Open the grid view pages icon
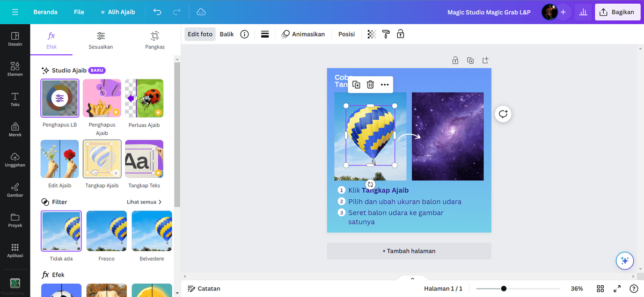Image resolution: width=644 pixels, height=297 pixels. click(x=601, y=288)
